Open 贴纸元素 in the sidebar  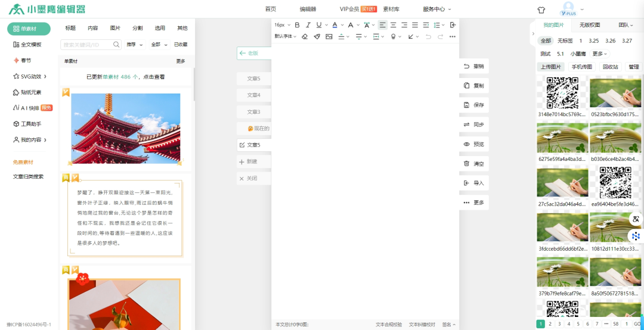[x=27, y=92]
